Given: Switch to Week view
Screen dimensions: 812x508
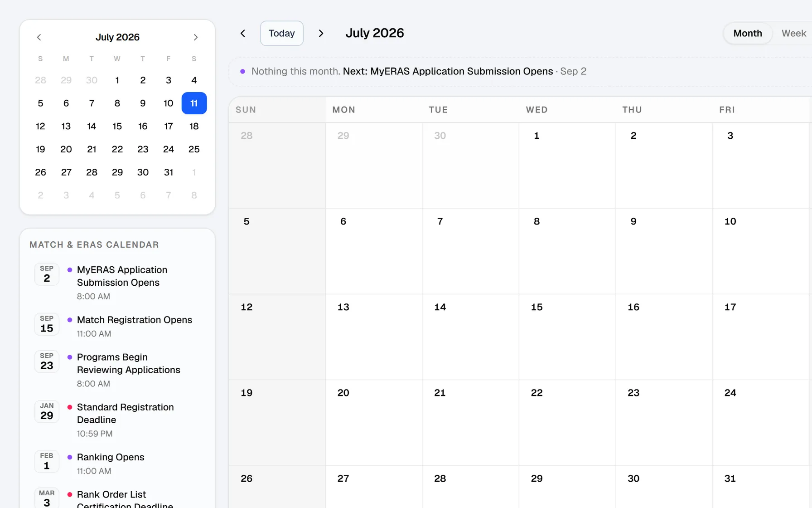Looking at the screenshot, I should pos(793,33).
